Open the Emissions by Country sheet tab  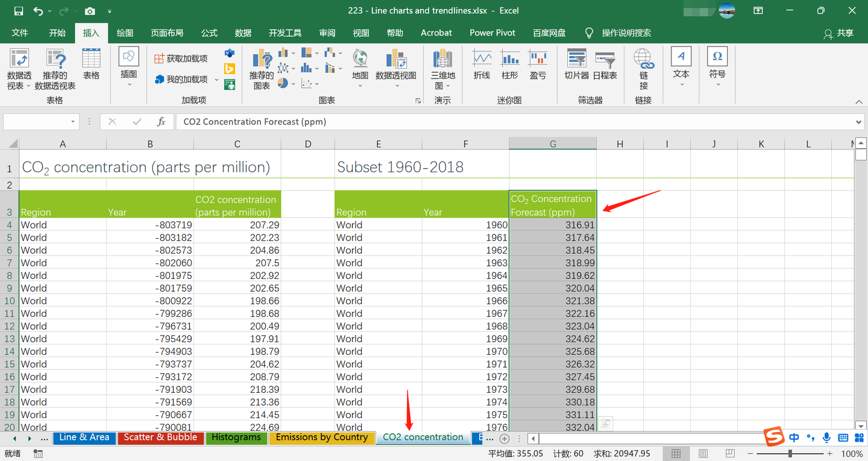[322, 437]
